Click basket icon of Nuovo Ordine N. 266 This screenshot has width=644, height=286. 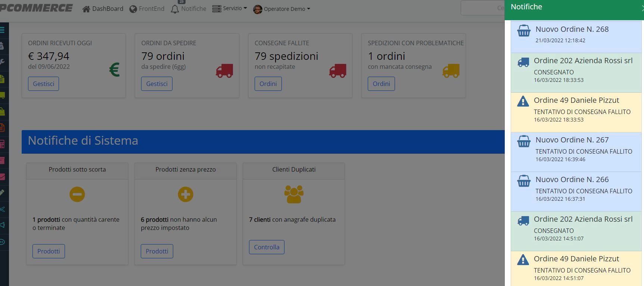coord(524,181)
